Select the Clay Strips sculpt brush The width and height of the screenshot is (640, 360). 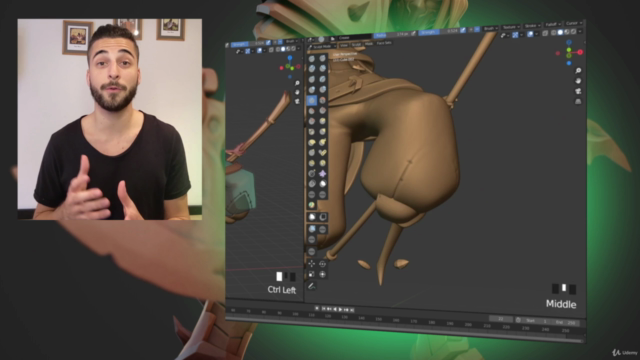(x=322, y=69)
